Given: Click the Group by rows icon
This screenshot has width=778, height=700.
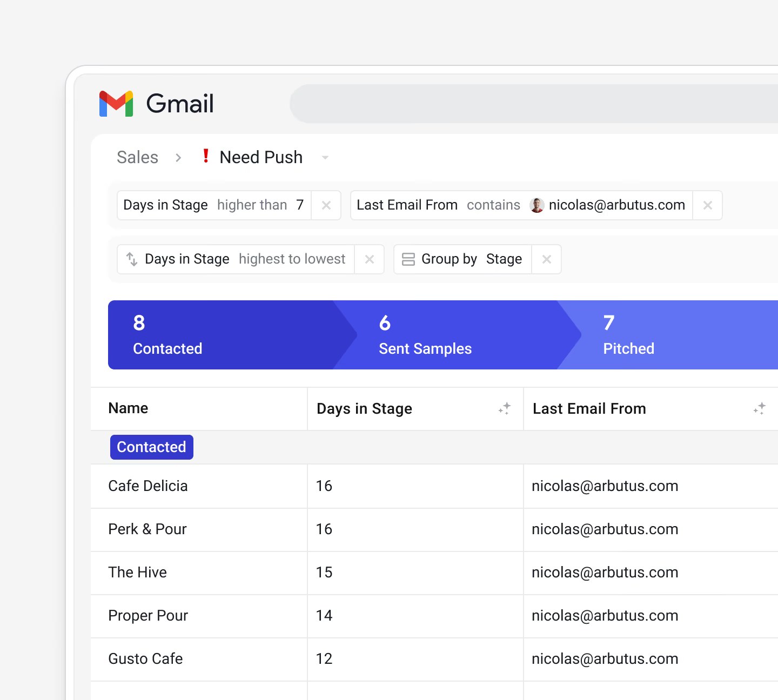Looking at the screenshot, I should pyautogui.click(x=408, y=259).
